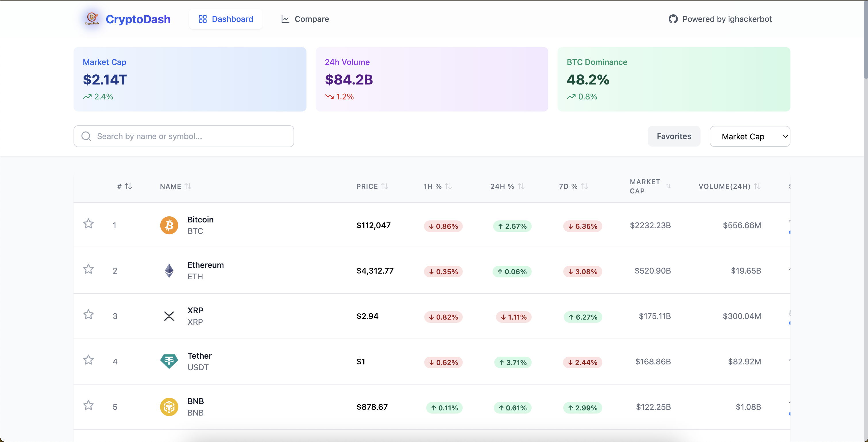The width and height of the screenshot is (868, 442).
Task: Click the Tether USDT icon
Action: 169,361
